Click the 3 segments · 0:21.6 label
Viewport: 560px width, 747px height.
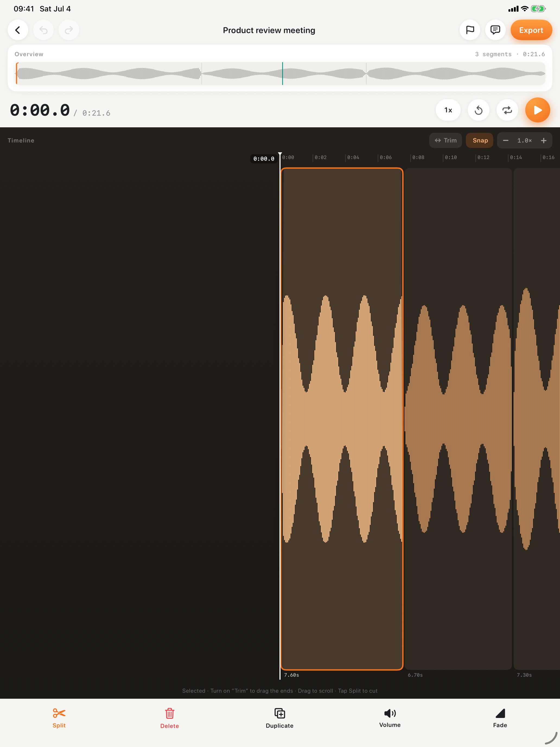pyautogui.click(x=510, y=54)
